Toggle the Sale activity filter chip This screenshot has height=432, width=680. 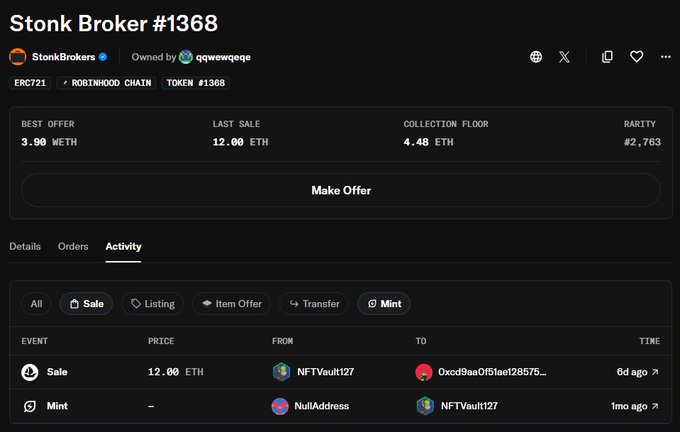click(x=86, y=304)
